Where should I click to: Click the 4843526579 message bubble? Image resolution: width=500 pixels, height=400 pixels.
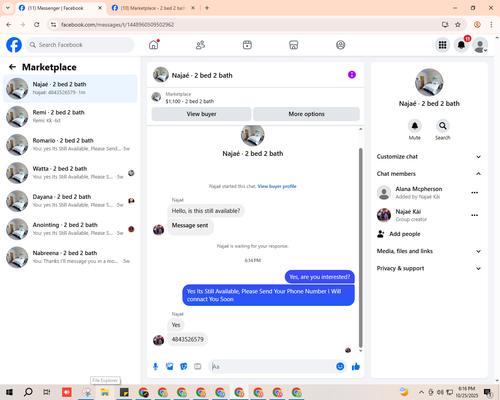pos(187,339)
